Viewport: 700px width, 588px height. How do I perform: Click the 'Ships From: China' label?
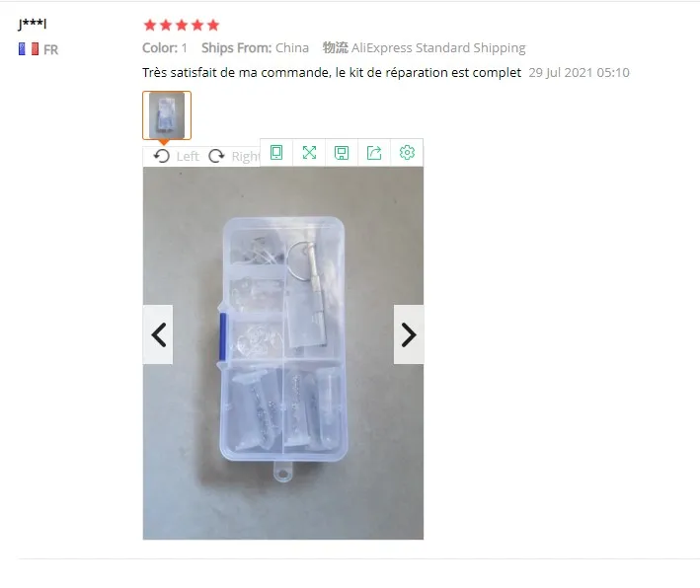tap(255, 47)
